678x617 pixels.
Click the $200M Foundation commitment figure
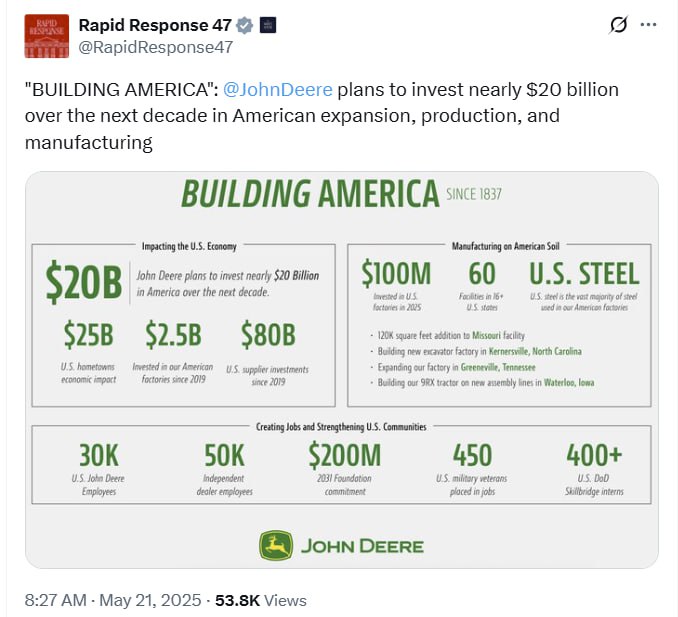pos(345,455)
